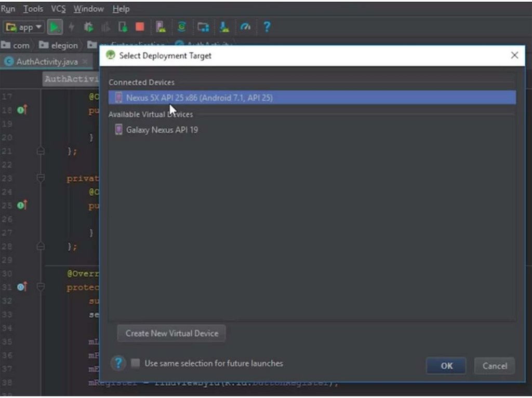Confirm deployment target with OK
This screenshot has height=398, width=532.
tap(446, 366)
